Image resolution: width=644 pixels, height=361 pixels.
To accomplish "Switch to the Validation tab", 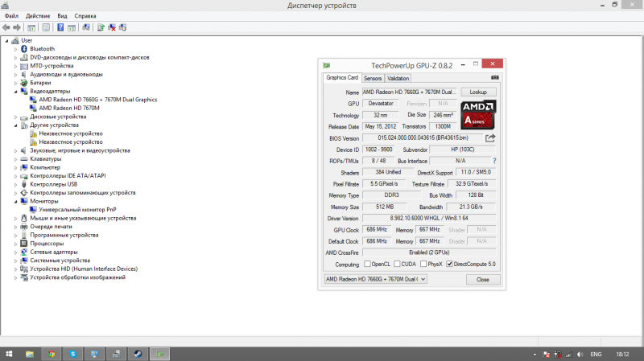I will 398,78.
